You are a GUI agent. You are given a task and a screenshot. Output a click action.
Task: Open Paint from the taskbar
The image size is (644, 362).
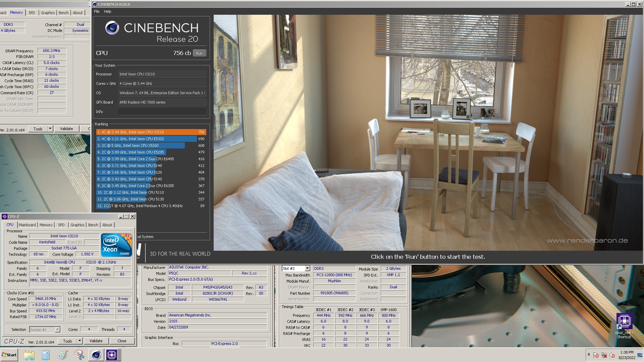[62, 355]
